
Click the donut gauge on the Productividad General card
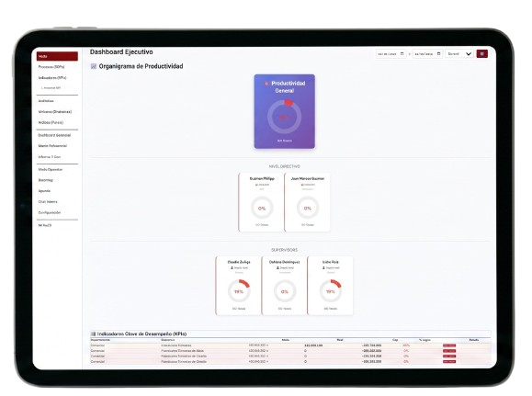(284, 117)
